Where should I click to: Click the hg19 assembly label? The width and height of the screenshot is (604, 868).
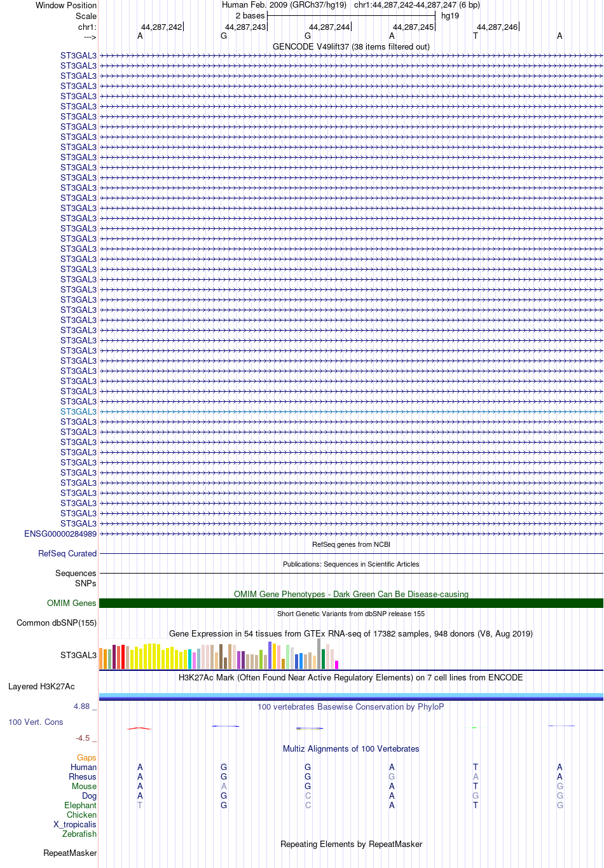click(x=450, y=15)
